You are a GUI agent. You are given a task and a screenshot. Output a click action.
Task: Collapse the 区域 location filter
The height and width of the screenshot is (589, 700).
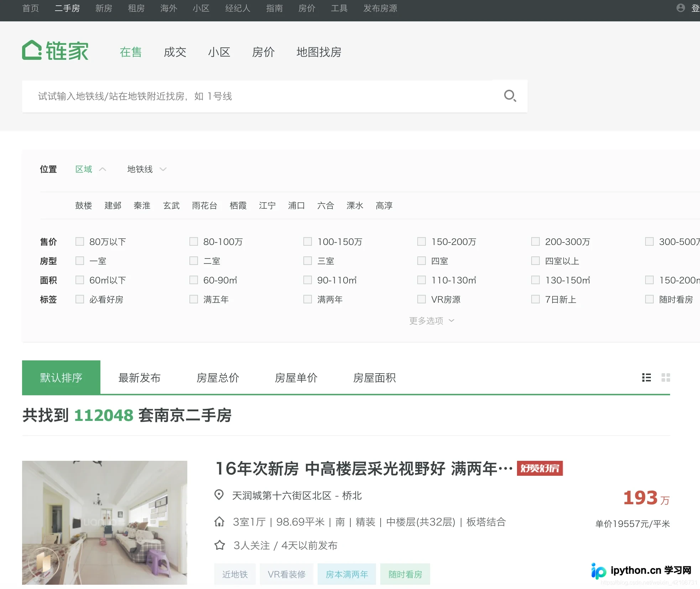90,169
